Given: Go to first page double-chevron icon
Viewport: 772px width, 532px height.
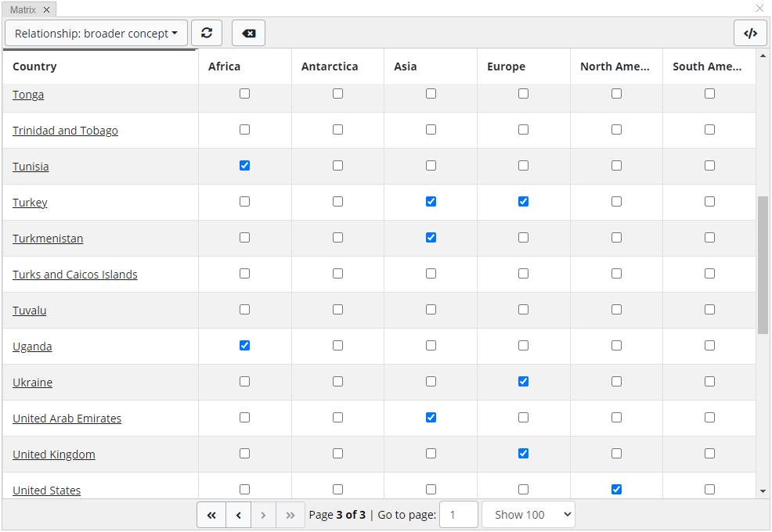Looking at the screenshot, I should coord(211,515).
